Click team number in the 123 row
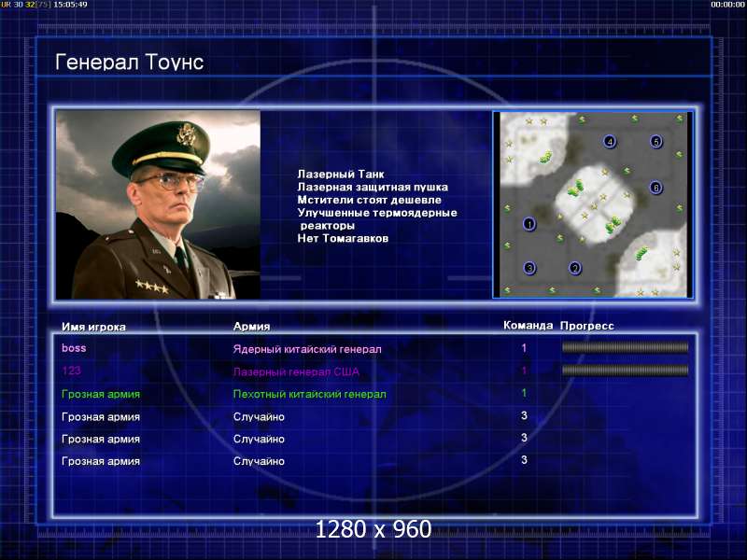The height and width of the screenshot is (560, 747). click(x=524, y=371)
